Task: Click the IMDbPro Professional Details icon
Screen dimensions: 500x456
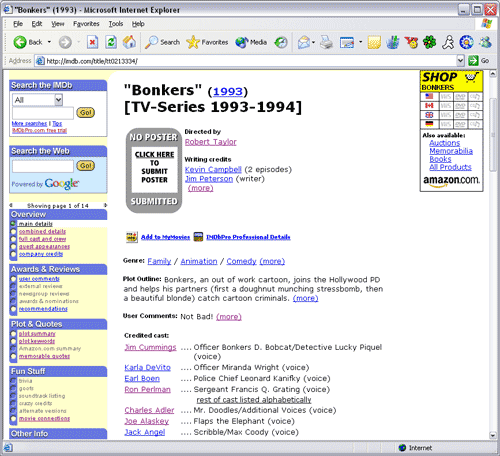Action: click(198, 237)
